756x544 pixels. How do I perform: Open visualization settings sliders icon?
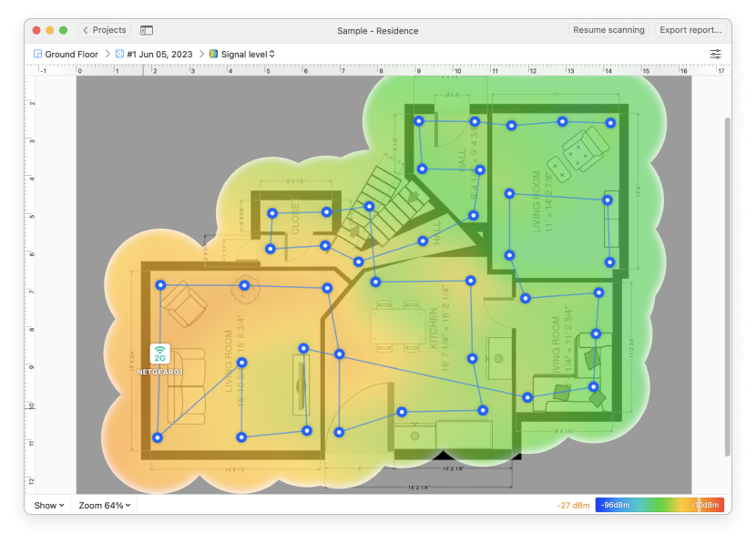716,54
